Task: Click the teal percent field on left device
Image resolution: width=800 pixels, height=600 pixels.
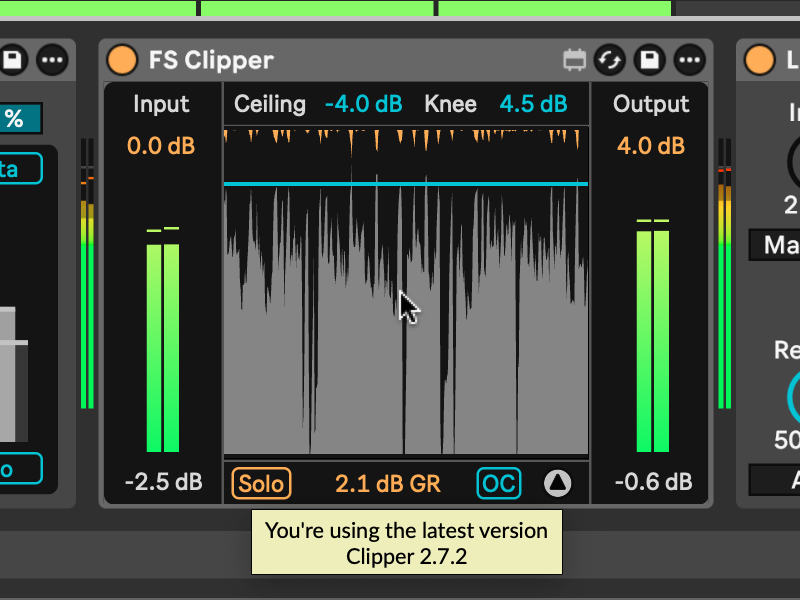Action: pos(20,118)
